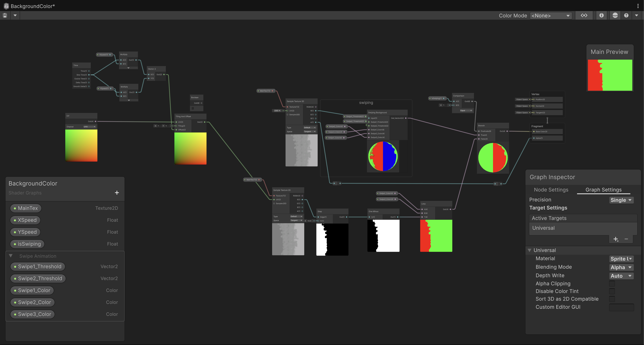This screenshot has width=644, height=345.
Task: Select the YSpeed property pill
Action: coord(25,232)
